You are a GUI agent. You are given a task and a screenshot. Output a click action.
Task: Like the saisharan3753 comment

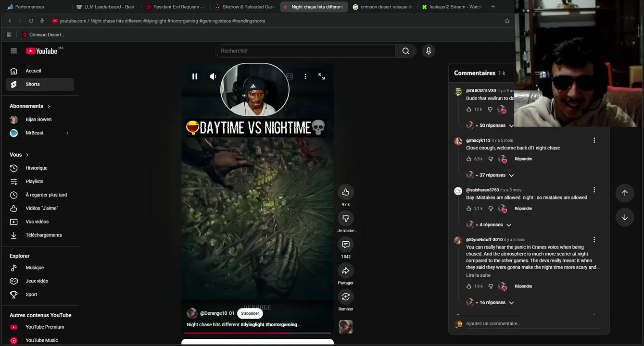tap(469, 209)
